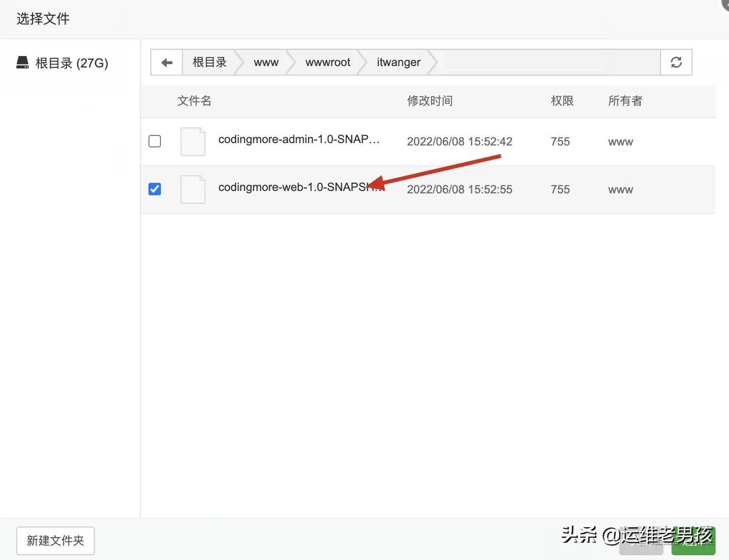This screenshot has width=729, height=560.
Task: Click the refresh icon at breadcrumb right end
Action: [676, 62]
